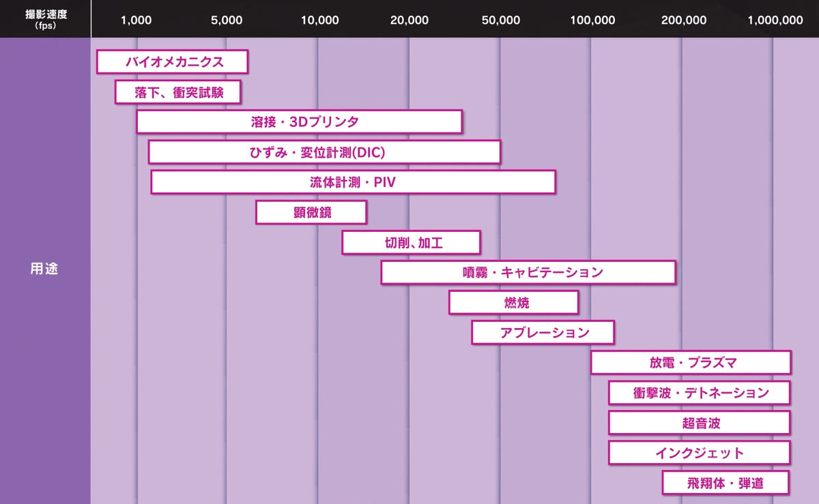The width and height of the screenshot is (819, 504).
Task: Select the 衝撃波・デトネーション bar
Action: pos(700,392)
